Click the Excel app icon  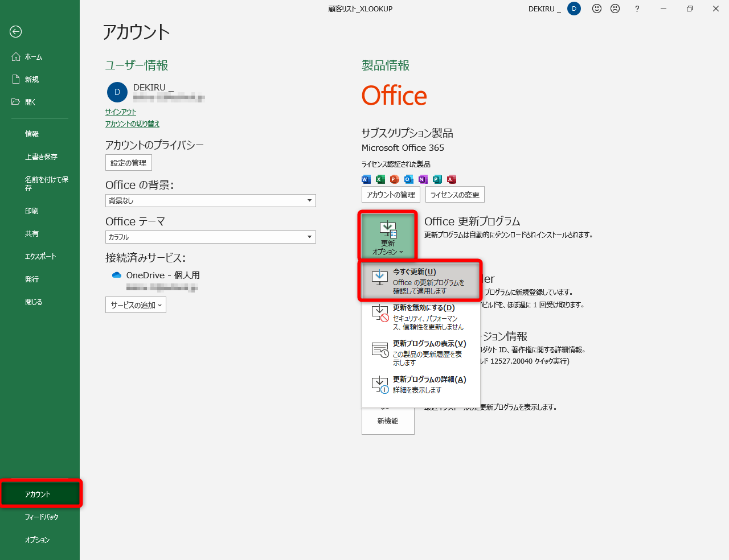tap(380, 179)
